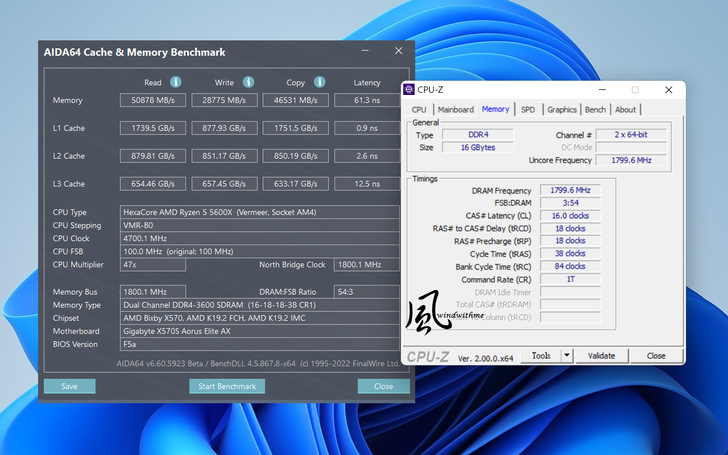Select the SPD tab
Screen dimensions: 728x455
point(527,110)
